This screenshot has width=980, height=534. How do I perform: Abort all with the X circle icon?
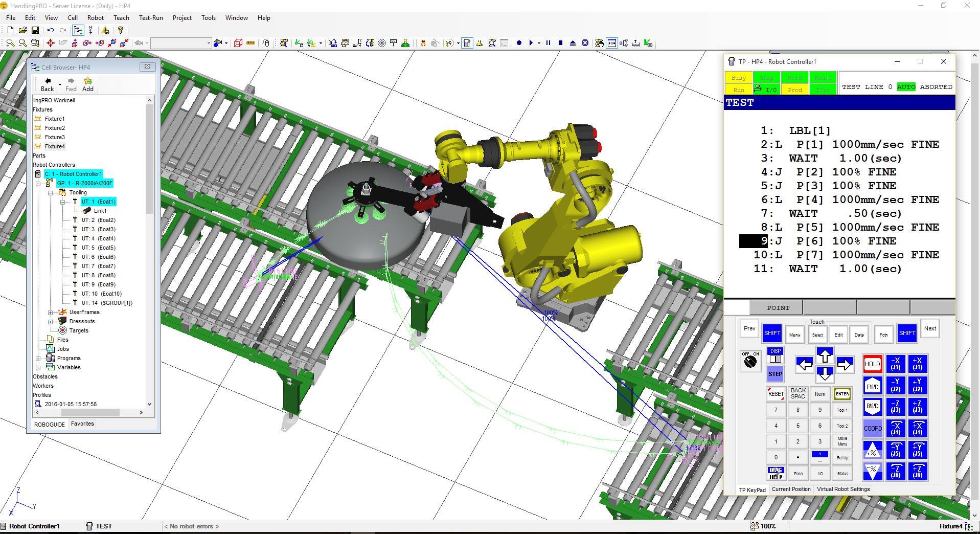585,43
